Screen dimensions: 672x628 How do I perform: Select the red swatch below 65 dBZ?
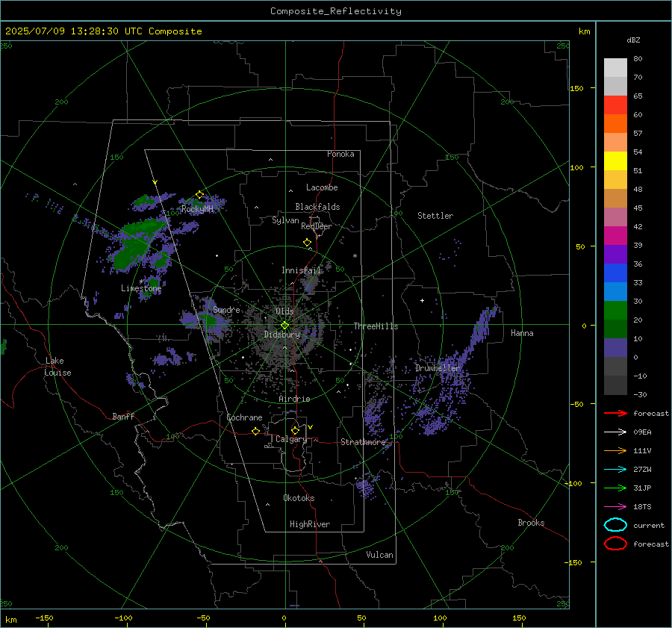615,105
